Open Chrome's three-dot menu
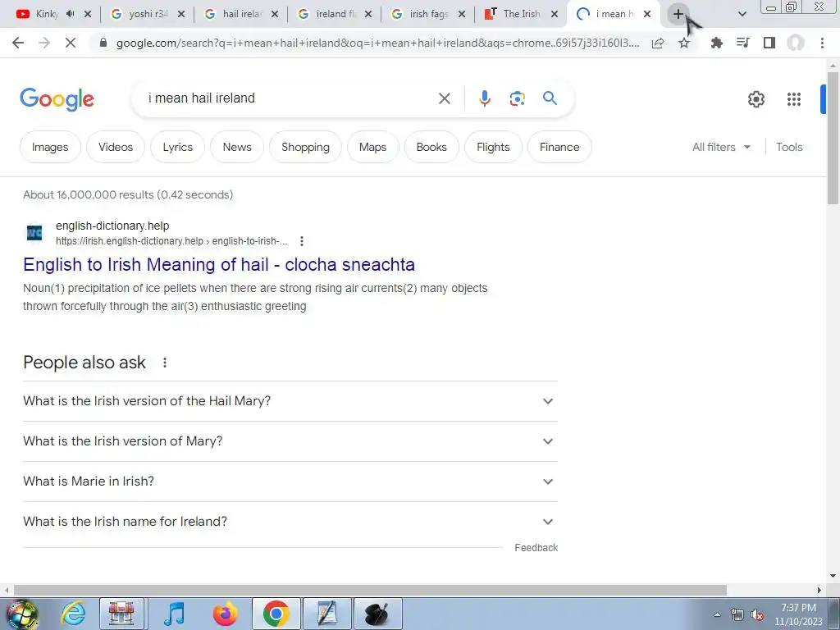840x630 pixels. [822, 43]
